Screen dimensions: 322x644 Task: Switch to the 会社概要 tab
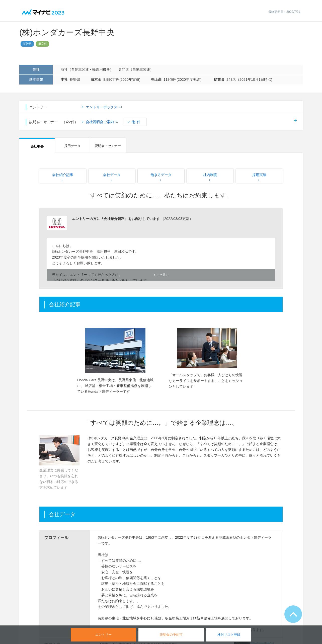point(37,146)
